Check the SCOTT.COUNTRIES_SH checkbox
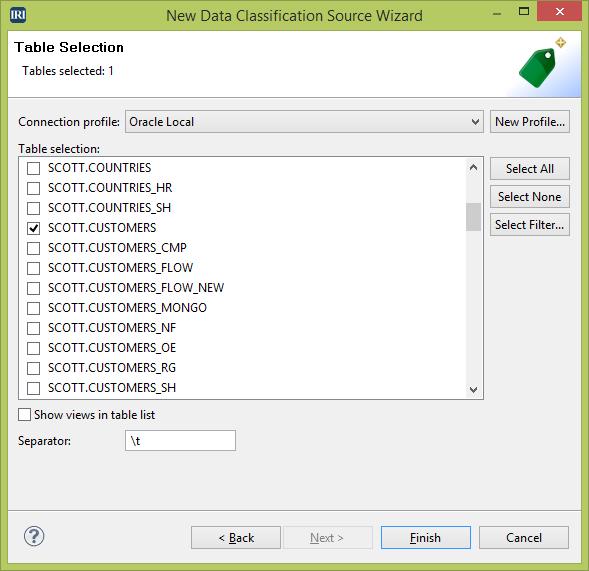Viewport: 589px width, 571px height. tap(33, 208)
